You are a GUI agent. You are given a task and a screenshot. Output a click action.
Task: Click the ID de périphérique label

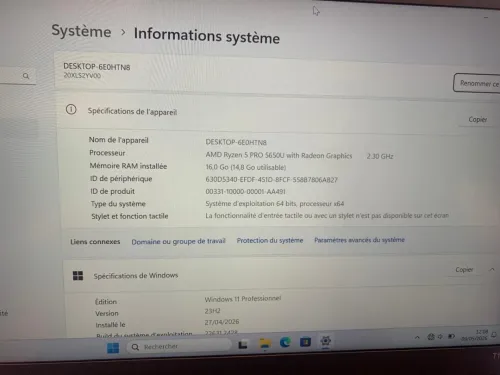[121, 179]
